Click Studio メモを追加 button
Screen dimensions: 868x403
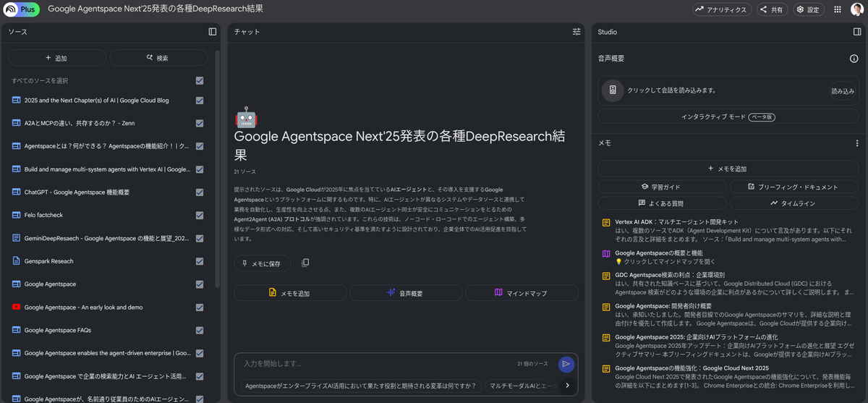click(730, 169)
